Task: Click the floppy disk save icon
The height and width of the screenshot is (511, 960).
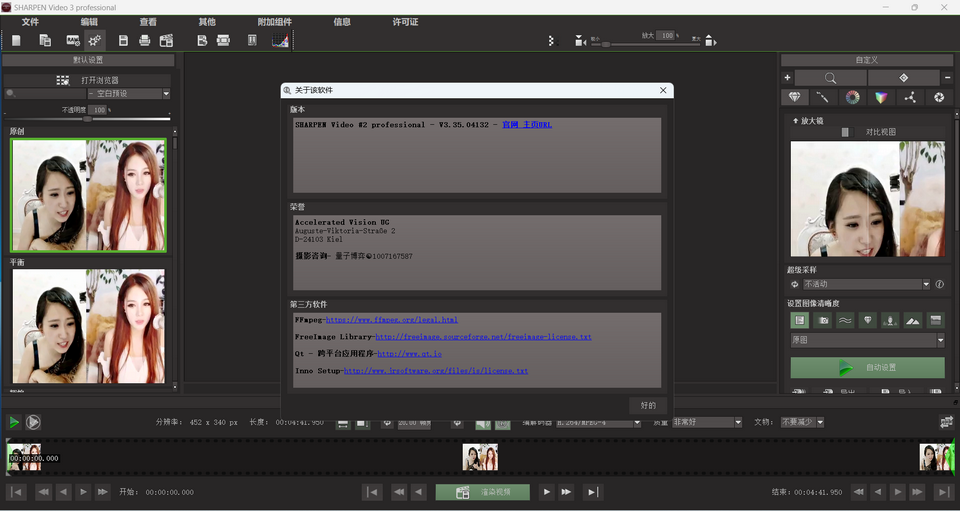Action: coord(123,40)
